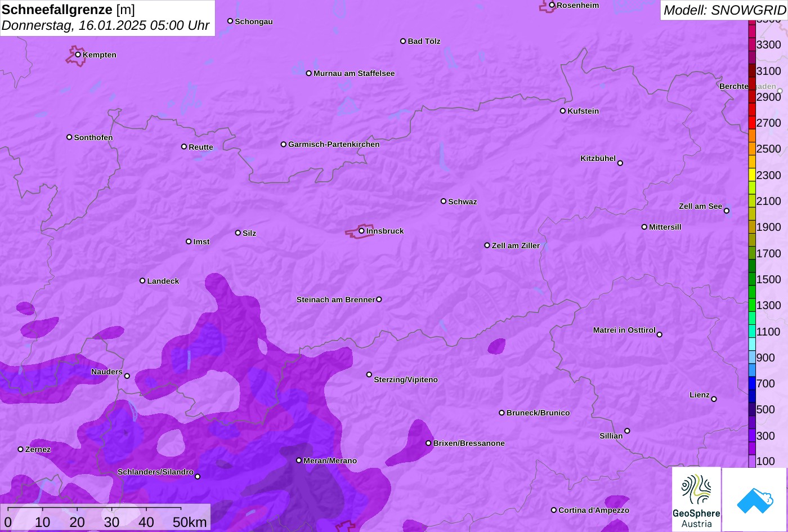This screenshot has width=788, height=532.
Task: Select the Cortina d'Ampezzo label
Action: [x=594, y=511]
